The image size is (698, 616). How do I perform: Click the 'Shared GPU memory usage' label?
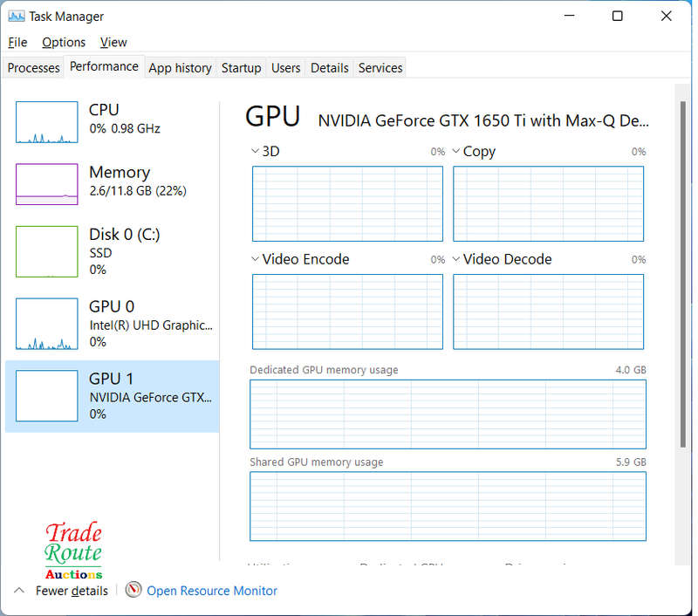point(317,462)
